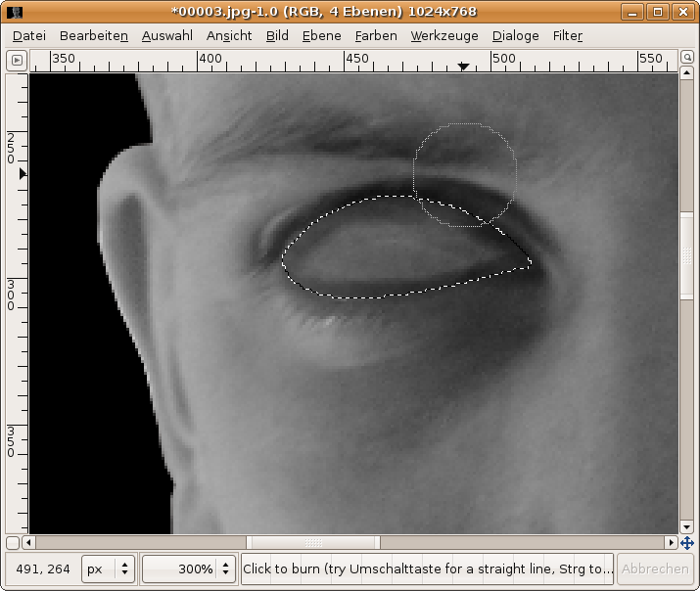Image resolution: width=700 pixels, height=591 pixels.
Task: Open the Farben menu
Action: point(376,35)
